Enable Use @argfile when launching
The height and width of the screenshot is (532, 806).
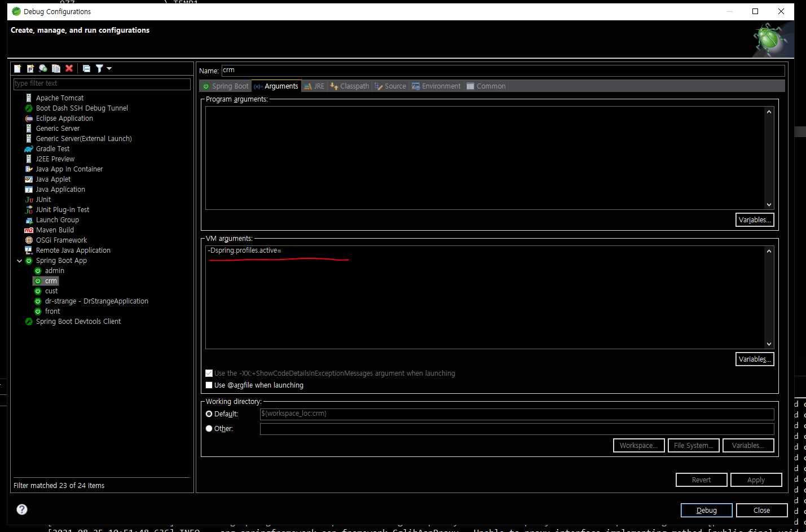(x=209, y=385)
